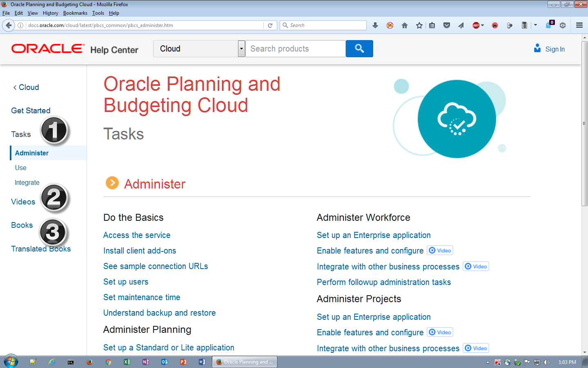Open the View menu
Screen dimensions: 588x368
(x=33, y=13)
